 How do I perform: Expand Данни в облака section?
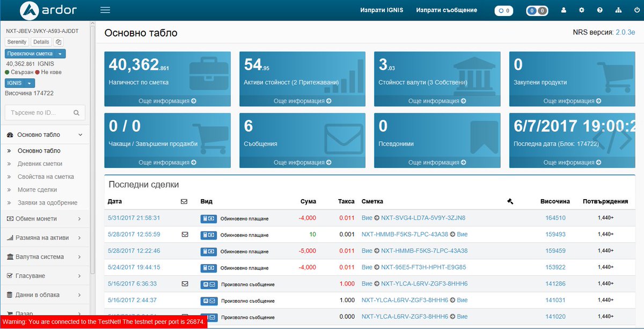click(45, 295)
